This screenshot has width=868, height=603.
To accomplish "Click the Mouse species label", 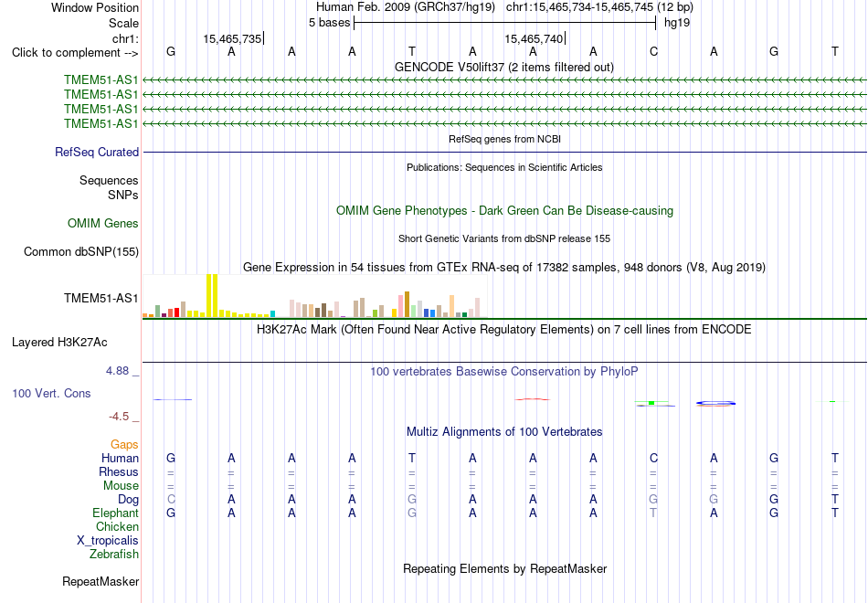I will (x=121, y=486).
